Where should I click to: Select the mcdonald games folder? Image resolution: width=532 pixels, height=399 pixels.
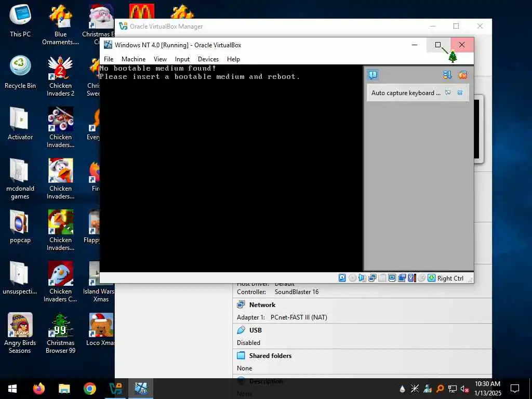point(20,179)
